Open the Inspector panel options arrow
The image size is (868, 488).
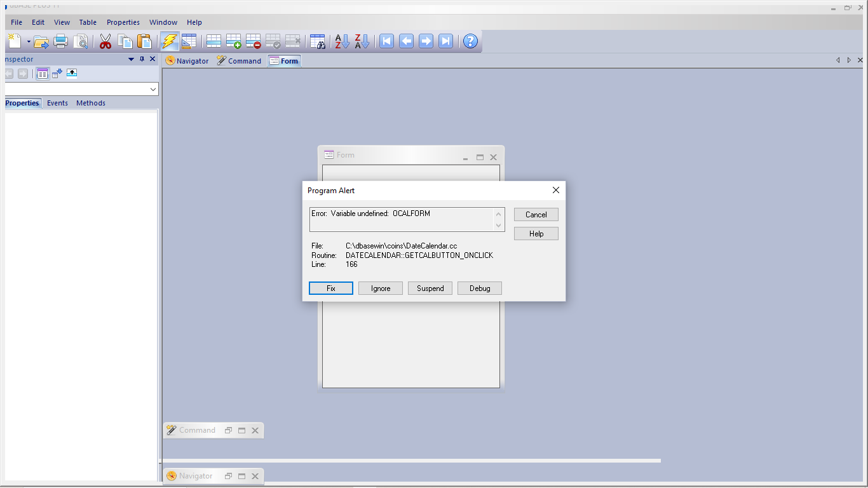tap(132, 59)
